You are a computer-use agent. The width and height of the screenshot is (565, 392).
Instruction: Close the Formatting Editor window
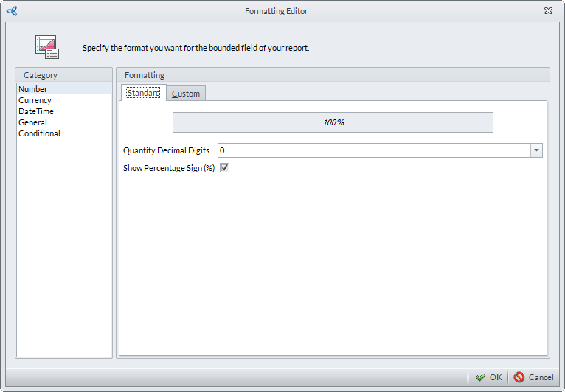(x=548, y=11)
